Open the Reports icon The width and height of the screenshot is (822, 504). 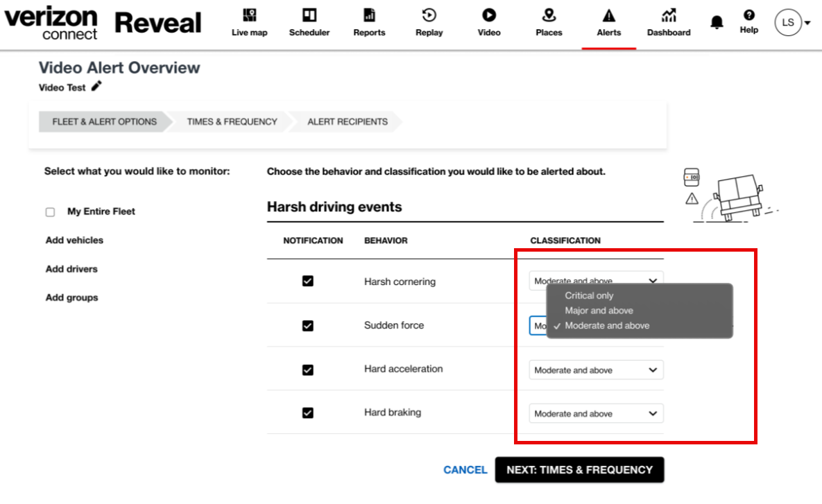point(369,15)
